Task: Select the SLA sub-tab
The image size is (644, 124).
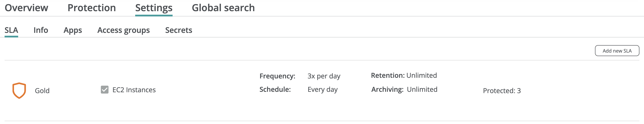Action: pyautogui.click(x=11, y=30)
